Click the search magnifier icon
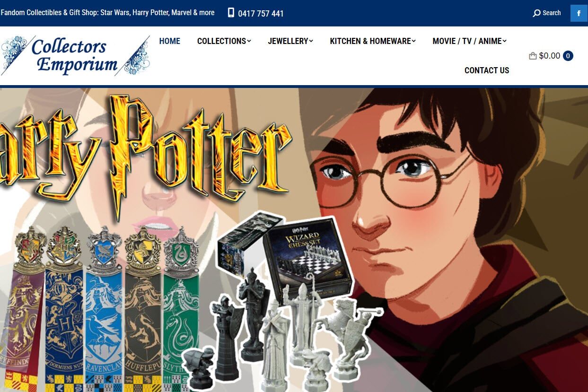The image size is (588, 392). [x=536, y=13]
